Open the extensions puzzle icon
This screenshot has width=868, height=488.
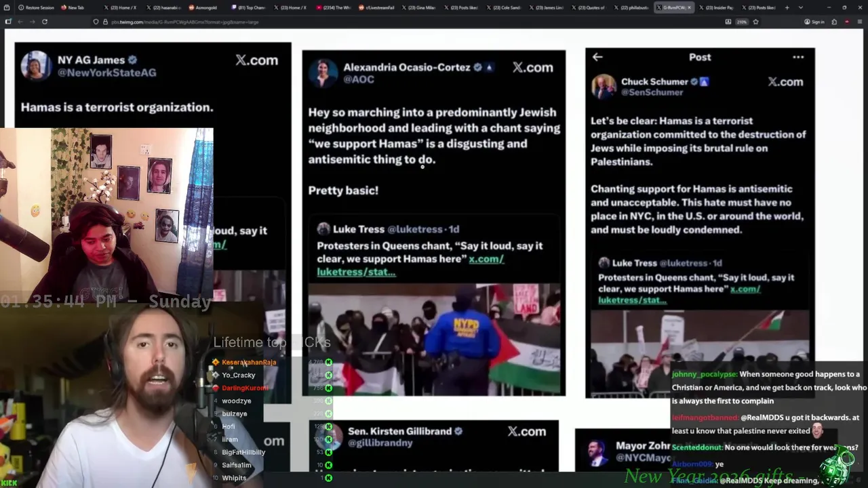[x=835, y=22]
